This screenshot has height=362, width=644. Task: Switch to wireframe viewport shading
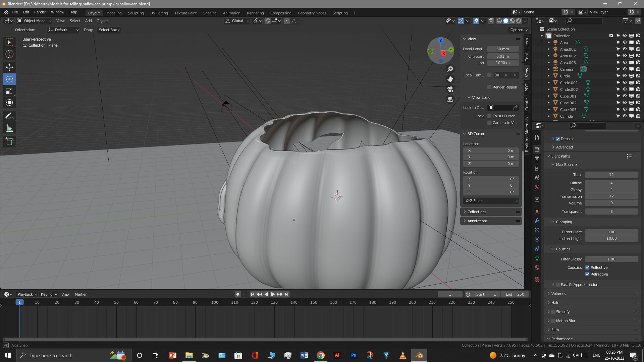(499, 21)
